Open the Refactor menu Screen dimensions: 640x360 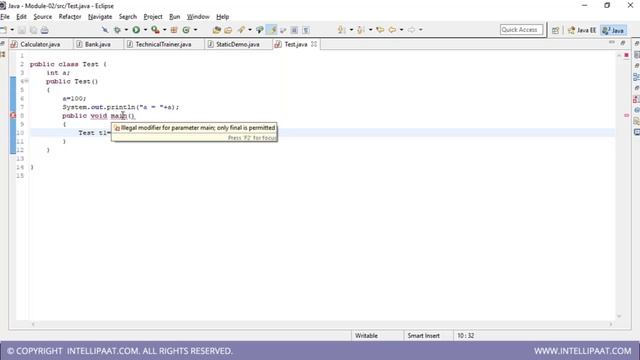[70, 17]
